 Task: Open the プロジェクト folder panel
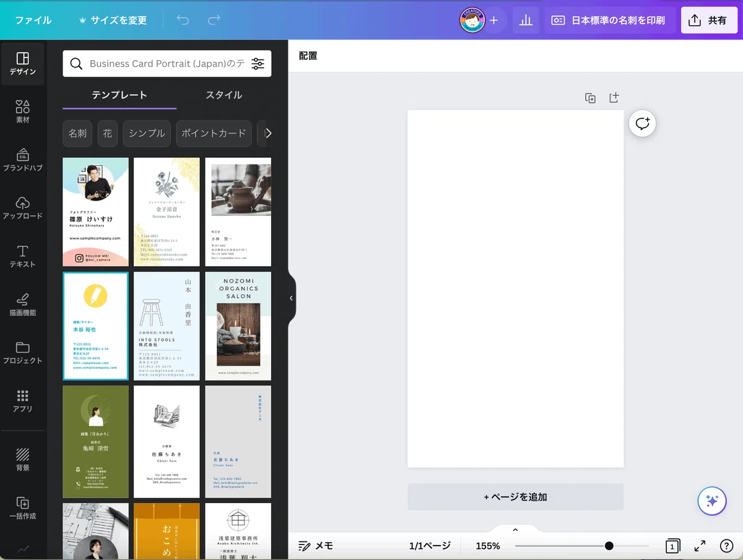pos(22,353)
